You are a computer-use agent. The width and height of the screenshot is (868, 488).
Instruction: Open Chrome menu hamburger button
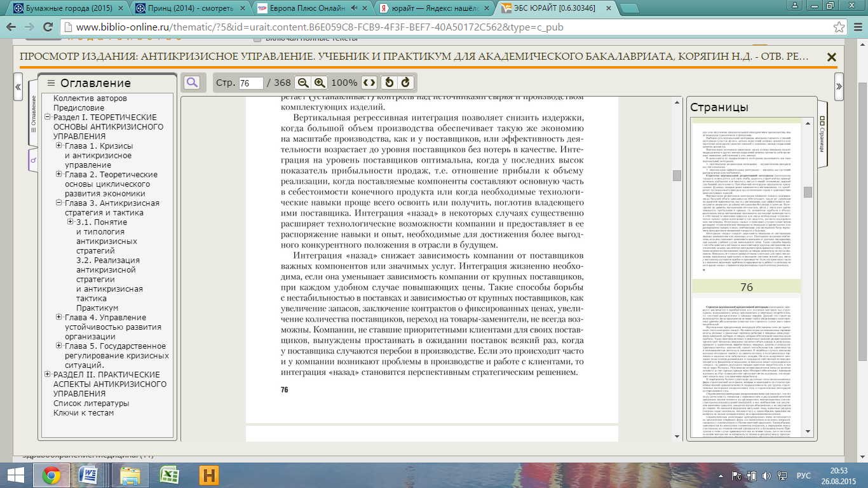(857, 27)
